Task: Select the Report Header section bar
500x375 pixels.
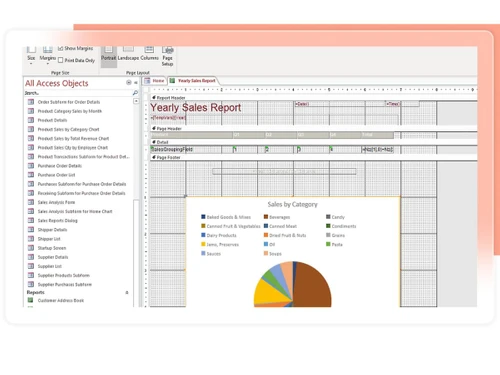Action: click(x=313, y=98)
